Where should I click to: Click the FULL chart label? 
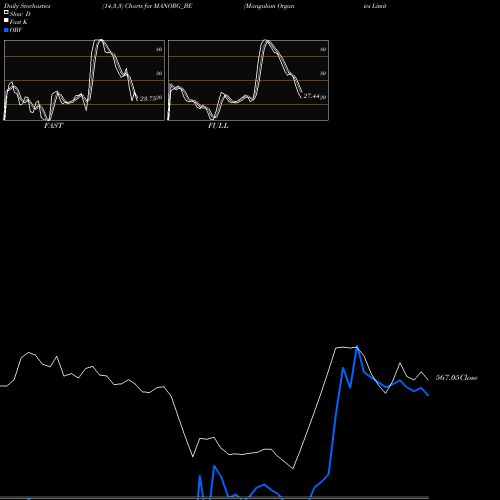pos(218,126)
